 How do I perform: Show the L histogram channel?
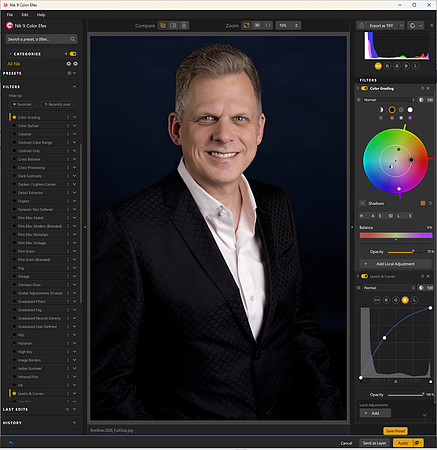(x=415, y=66)
